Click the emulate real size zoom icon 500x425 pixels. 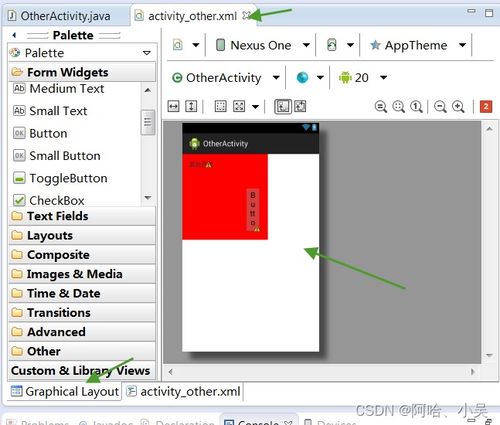pos(381,107)
